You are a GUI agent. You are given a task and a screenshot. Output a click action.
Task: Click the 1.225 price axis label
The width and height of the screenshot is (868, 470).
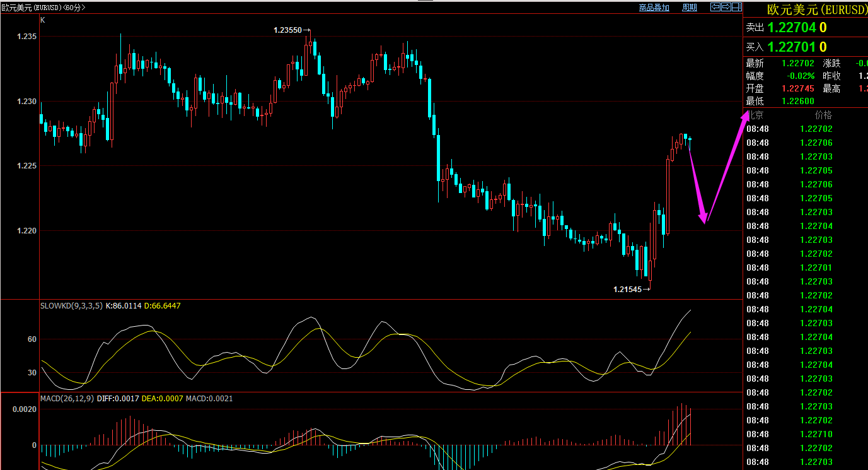[x=27, y=166]
